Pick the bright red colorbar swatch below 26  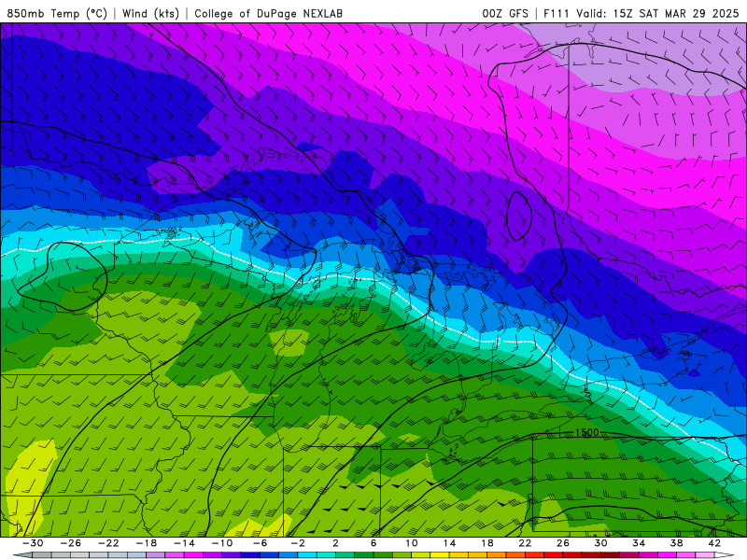[x=554, y=555]
